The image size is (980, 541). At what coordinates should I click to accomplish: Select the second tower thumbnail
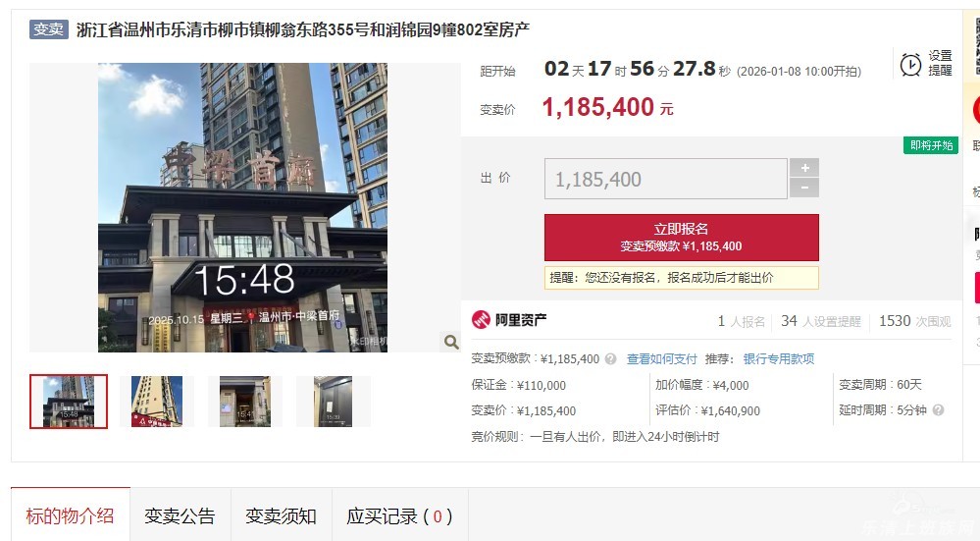point(157,402)
